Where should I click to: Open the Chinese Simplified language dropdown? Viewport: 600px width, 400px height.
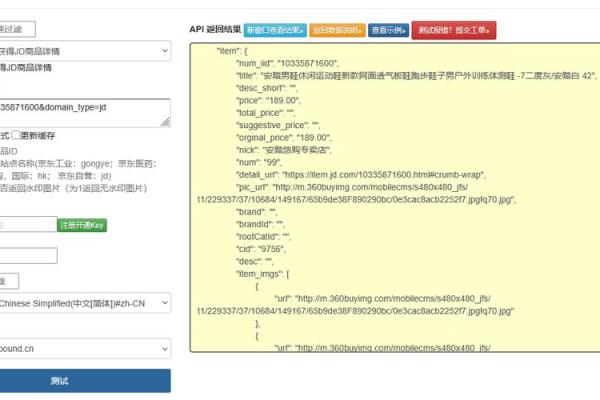coord(85,303)
